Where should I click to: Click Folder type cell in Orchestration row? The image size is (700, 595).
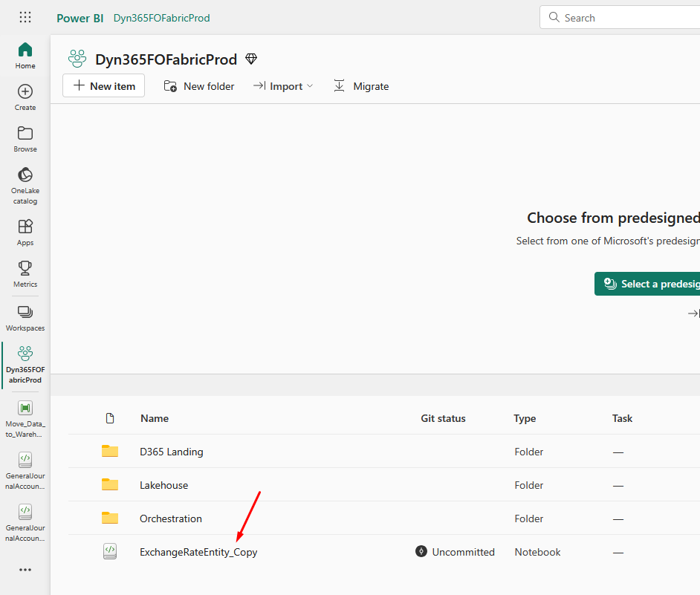[x=529, y=518]
